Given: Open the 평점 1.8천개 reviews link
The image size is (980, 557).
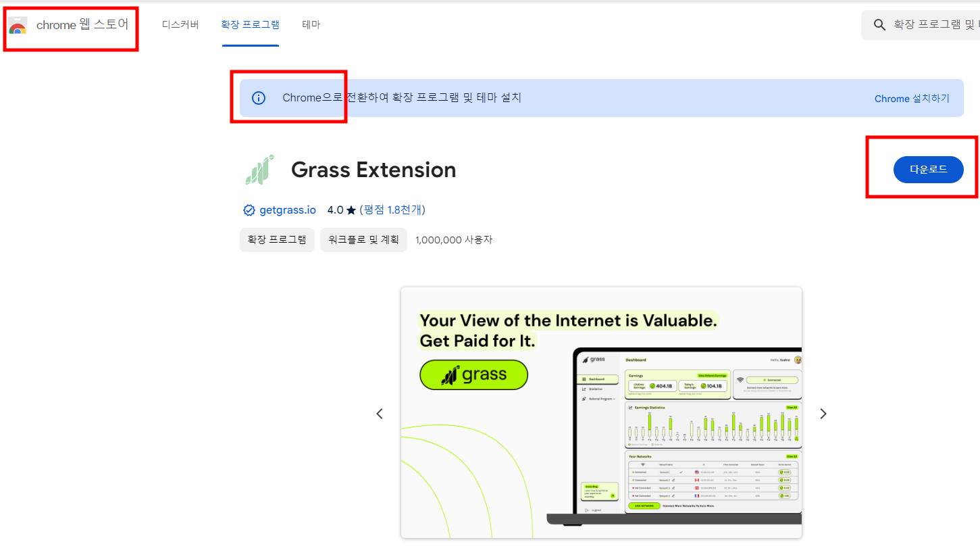Looking at the screenshot, I should click(392, 210).
